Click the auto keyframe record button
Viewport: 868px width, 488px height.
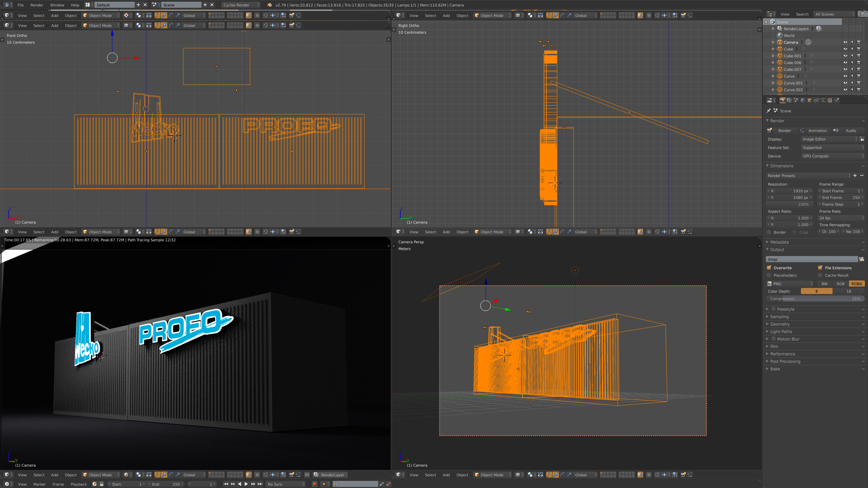pyautogui.click(x=314, y=484)
